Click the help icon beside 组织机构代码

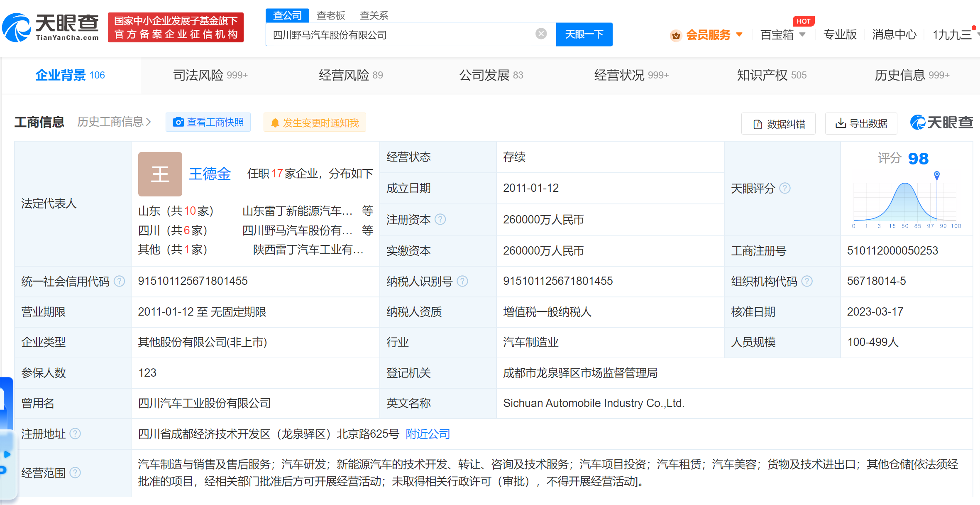(807, 281)
